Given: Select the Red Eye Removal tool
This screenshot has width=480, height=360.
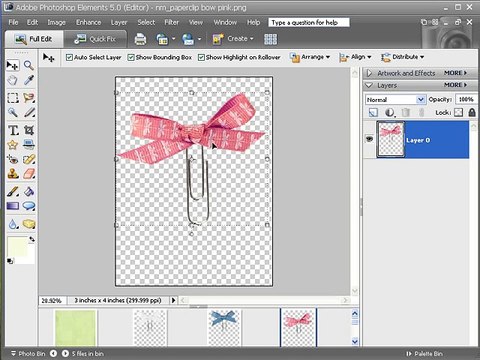Looking at the screenshot, I should 13,159.
